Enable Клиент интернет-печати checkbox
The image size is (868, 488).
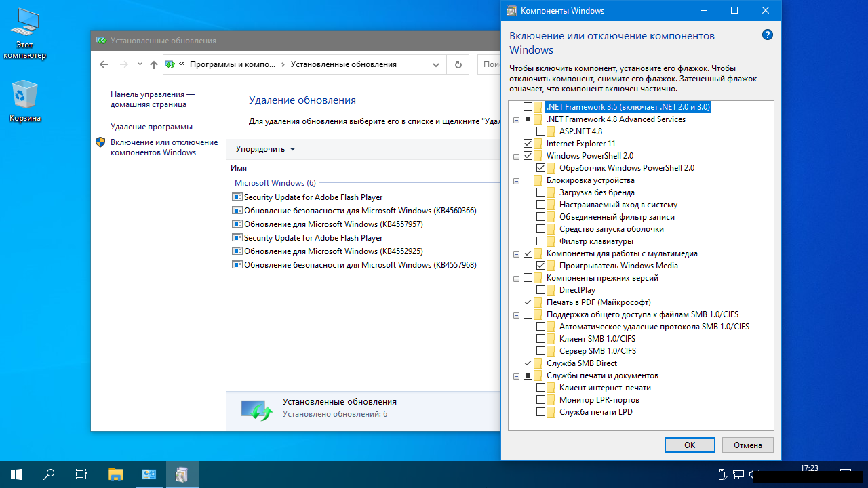[x=541, y=388]
